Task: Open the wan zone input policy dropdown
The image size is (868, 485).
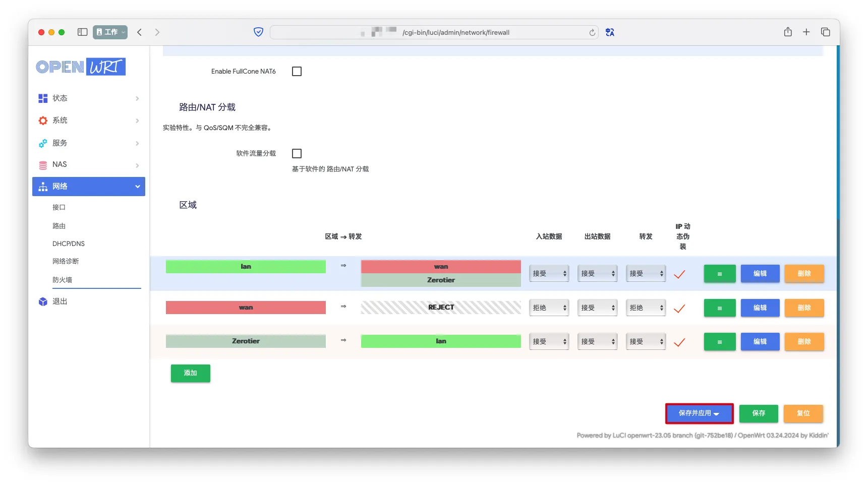Action: (x=549, y=308)
